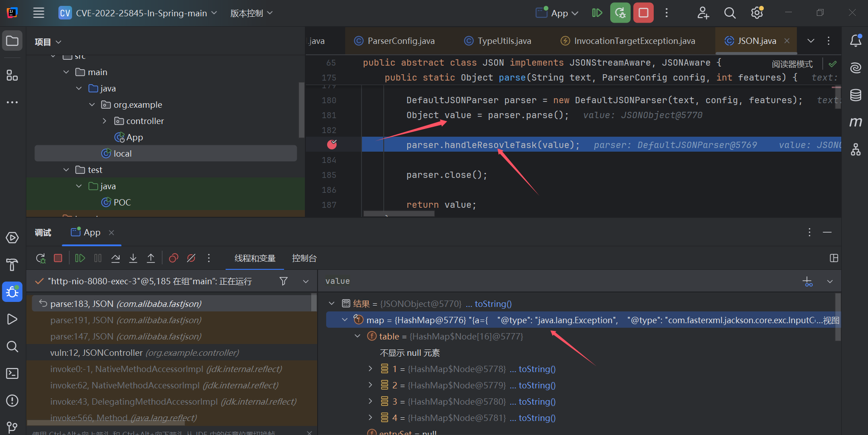Click View Breakpoints red circles icon

pyautogui.click(x=174, y=258)
